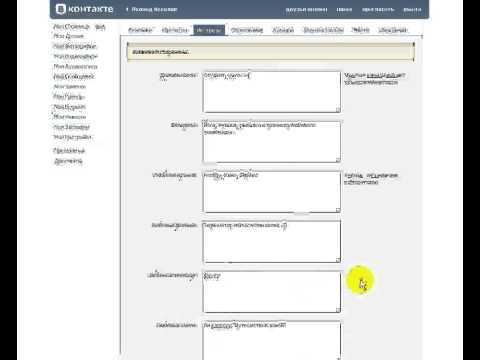Open Мои Настройки in the left menu

click(x=72, y=137)
